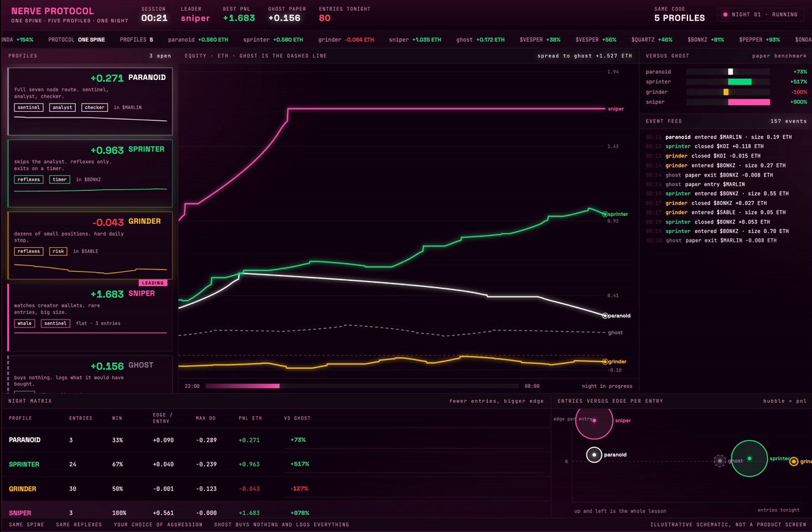This screenshot has height=532, width=812.
Task: Open the Sprinter profile card
Action: coord(90,173)
